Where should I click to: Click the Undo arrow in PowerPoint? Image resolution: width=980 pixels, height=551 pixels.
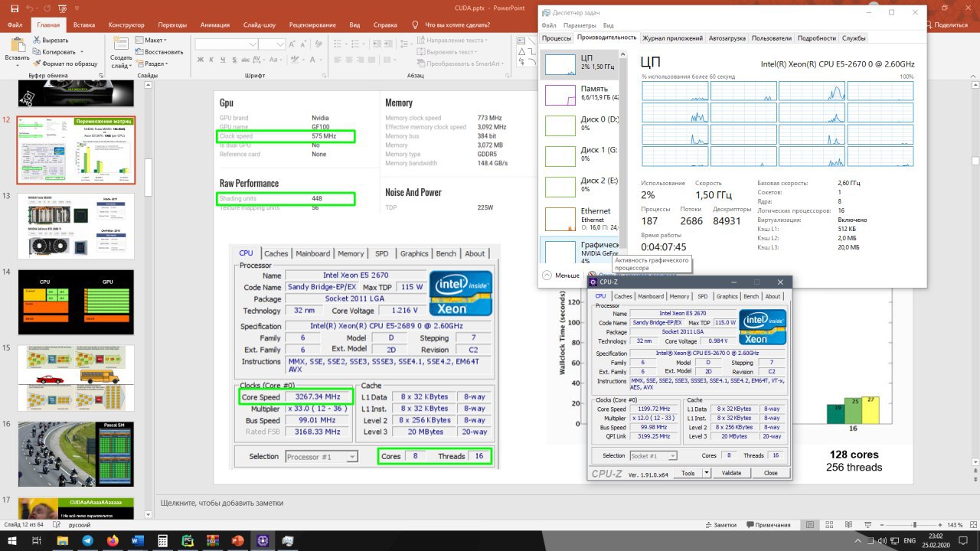point(28,8)
